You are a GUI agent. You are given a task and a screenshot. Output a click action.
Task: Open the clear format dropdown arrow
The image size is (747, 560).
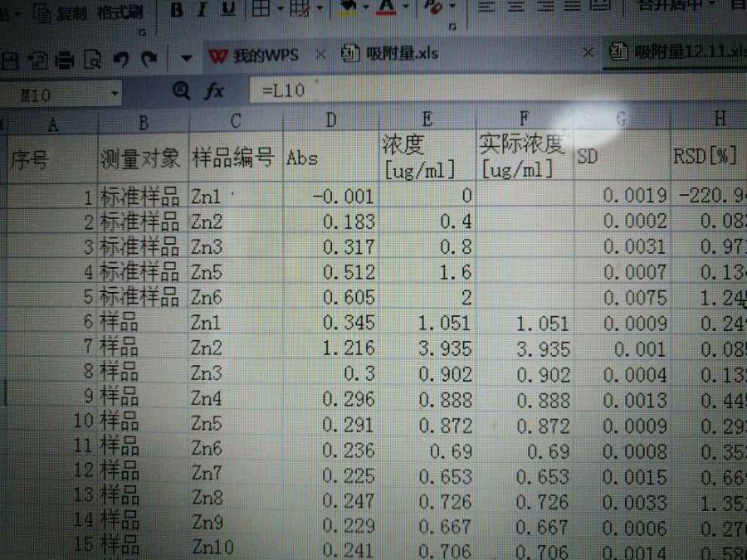(x=452, y=7)
